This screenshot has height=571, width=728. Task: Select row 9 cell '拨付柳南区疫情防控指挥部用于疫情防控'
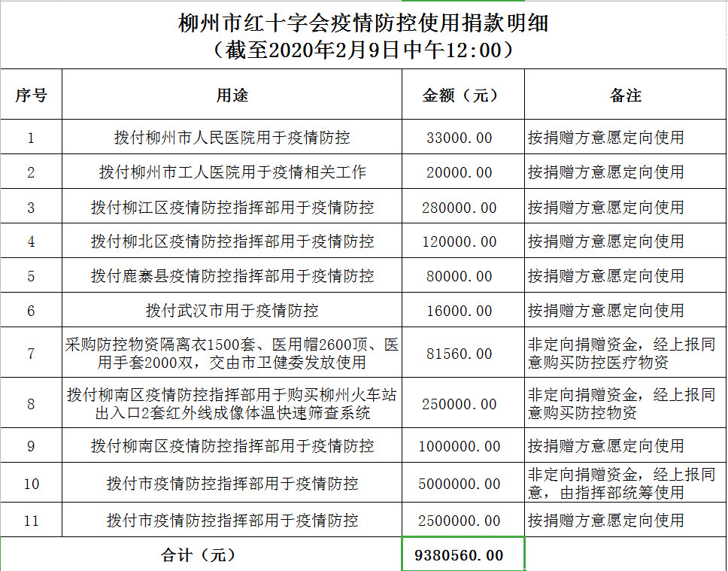point(232,445)
